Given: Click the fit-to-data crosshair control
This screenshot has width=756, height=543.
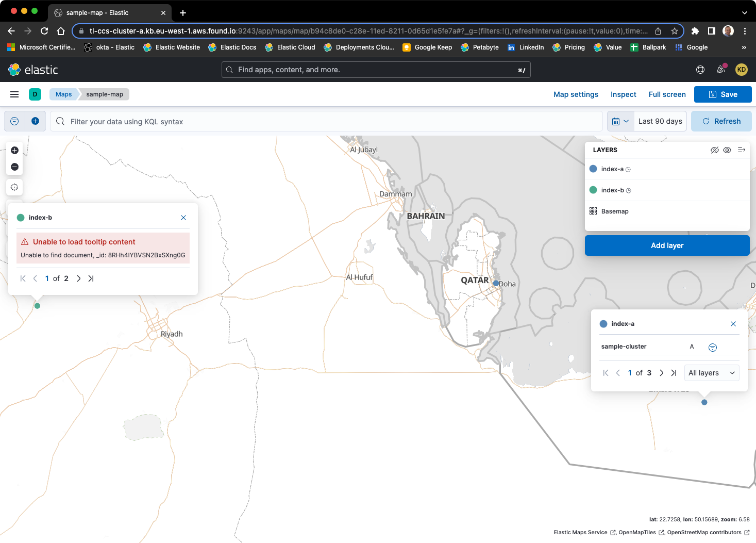Looking at the screenshot, I should 14,187.
